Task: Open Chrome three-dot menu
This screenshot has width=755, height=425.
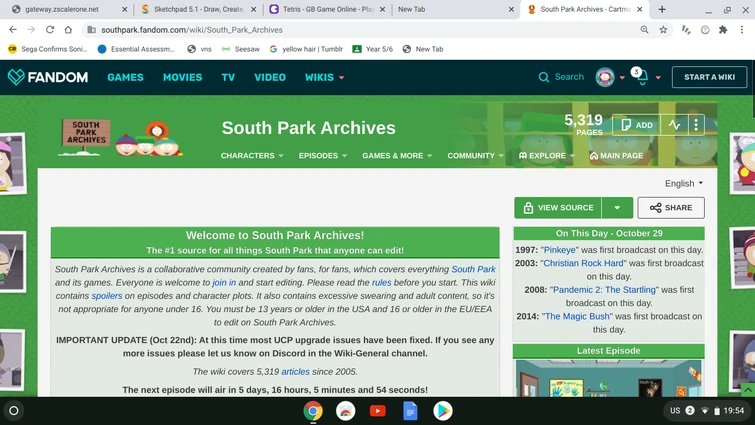Action: pyautogui.click(x=742, y=30)
